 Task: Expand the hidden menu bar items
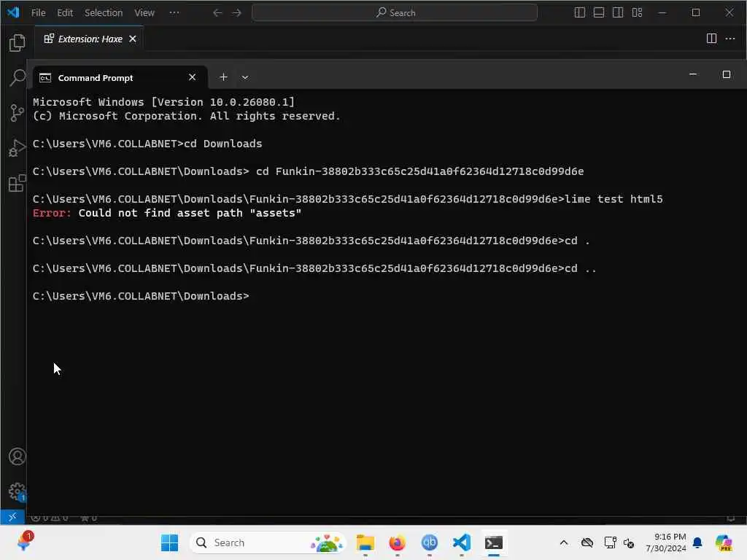click(174, 13)
